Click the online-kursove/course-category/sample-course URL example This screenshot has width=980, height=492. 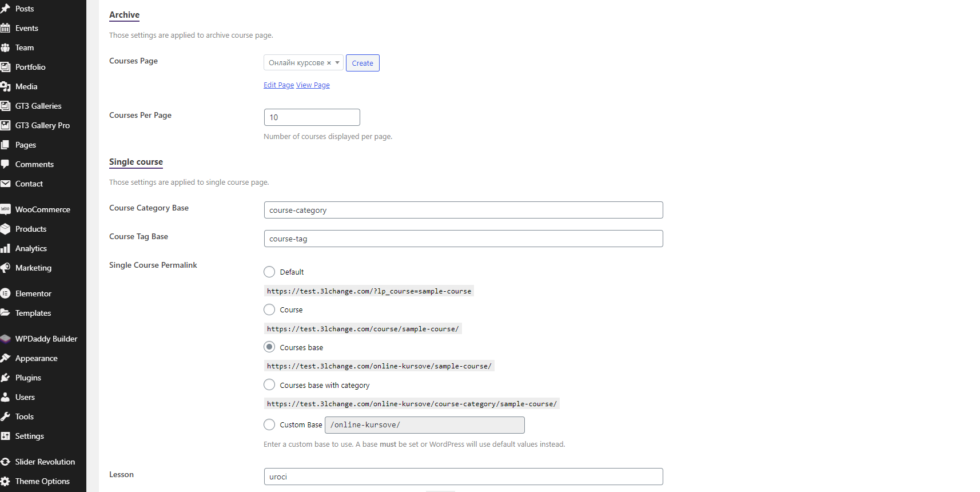412,404
